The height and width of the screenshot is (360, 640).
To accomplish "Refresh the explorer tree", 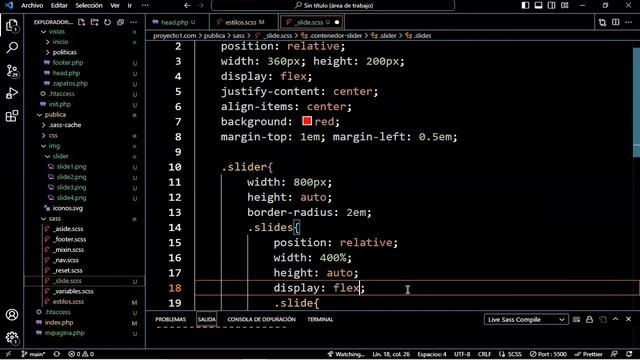I will 108,22.
